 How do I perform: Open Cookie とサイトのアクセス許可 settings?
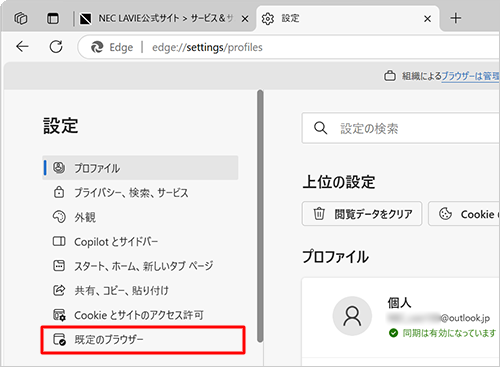click(140, 315)
